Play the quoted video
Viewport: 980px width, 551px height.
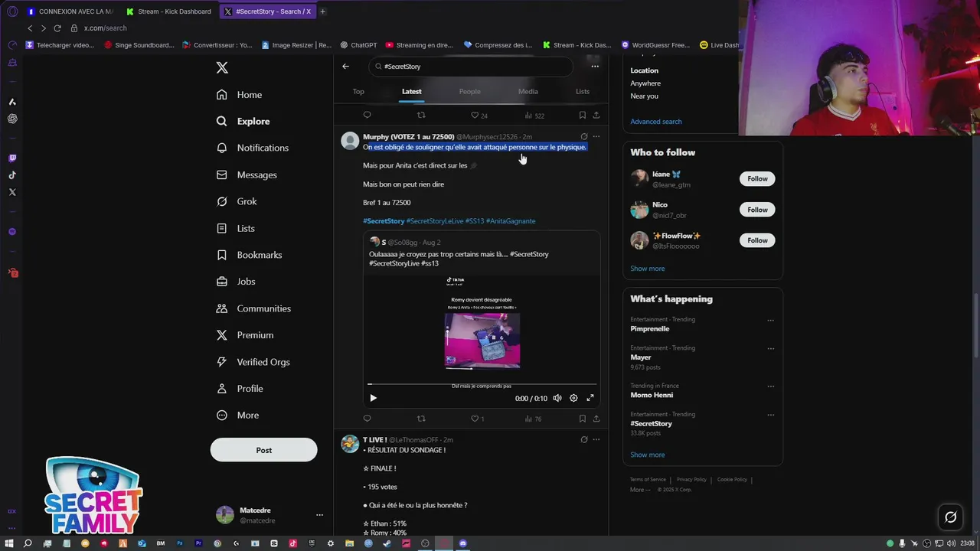(373, 398)
